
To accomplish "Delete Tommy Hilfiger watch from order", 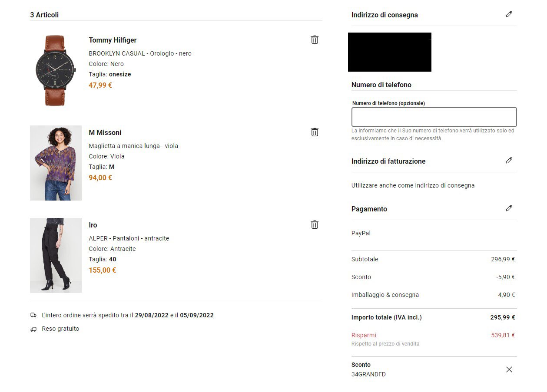I will click(x=315, y=40).
